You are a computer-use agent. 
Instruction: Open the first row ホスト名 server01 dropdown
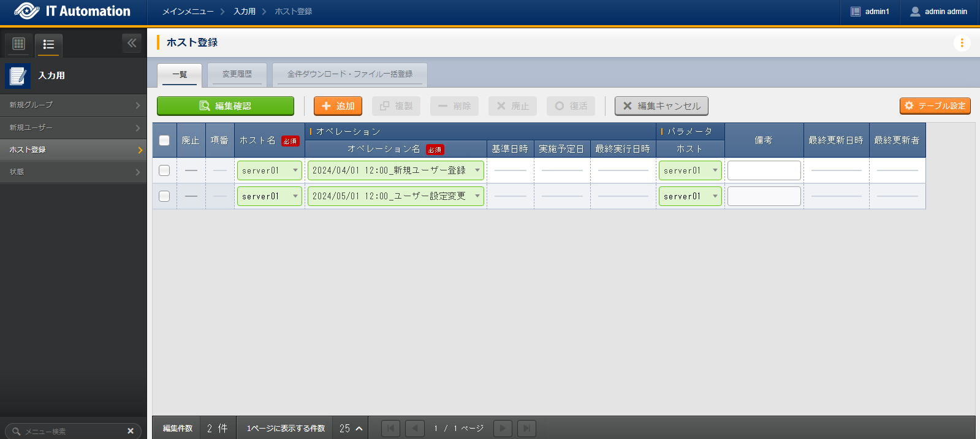click(270, 170)
